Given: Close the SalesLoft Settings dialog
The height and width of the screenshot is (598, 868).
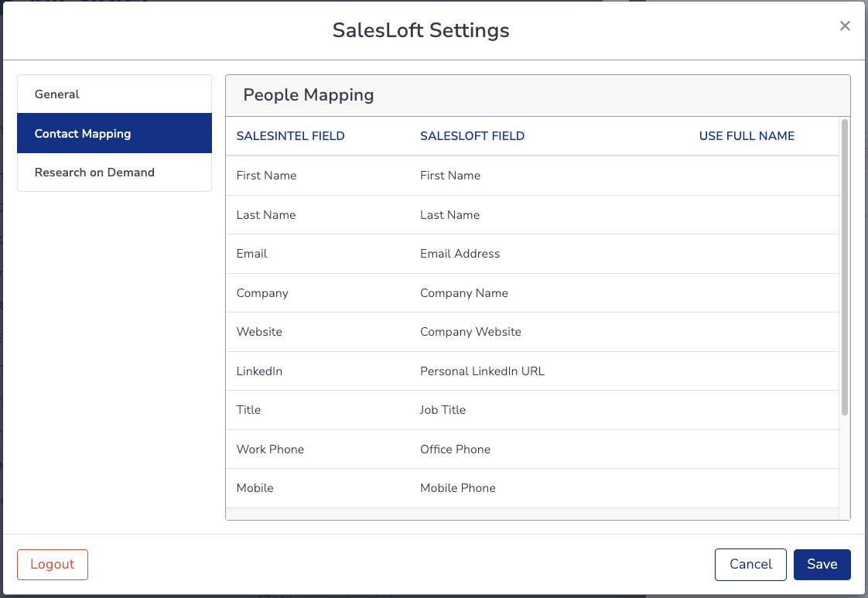Looking at the screenshot, I should tap(845, 26).
